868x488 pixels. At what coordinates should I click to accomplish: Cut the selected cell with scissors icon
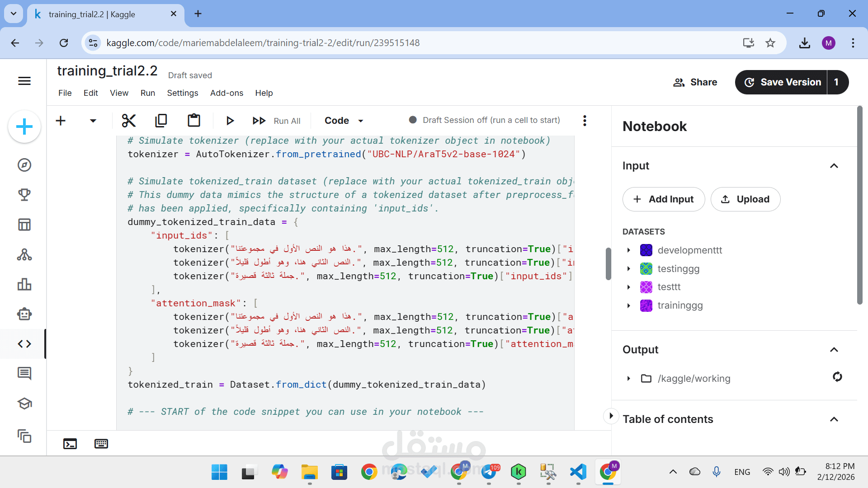click(x=129, y=121)
